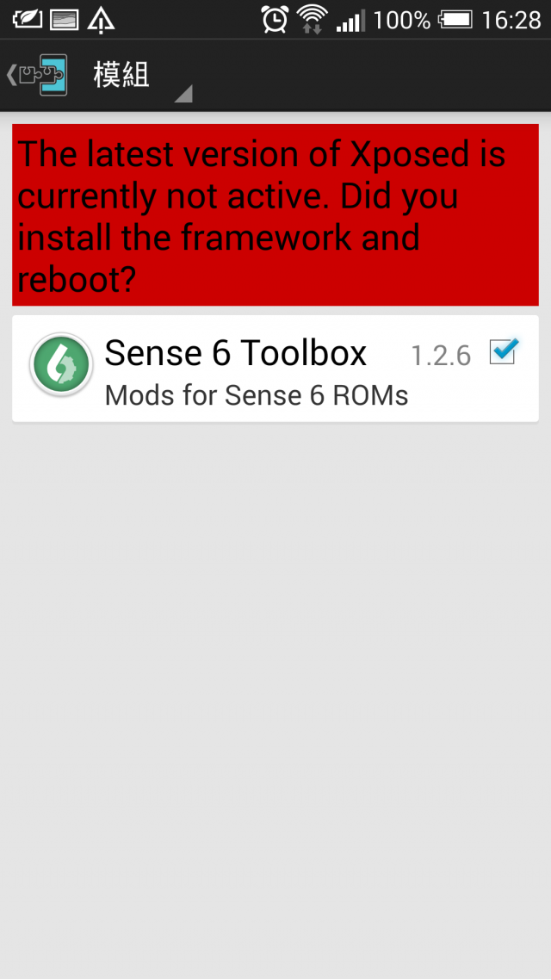Viewport: 551px width, 980px height.
Task: Tap the 100% battery percentage text
Action: point(402,20)
